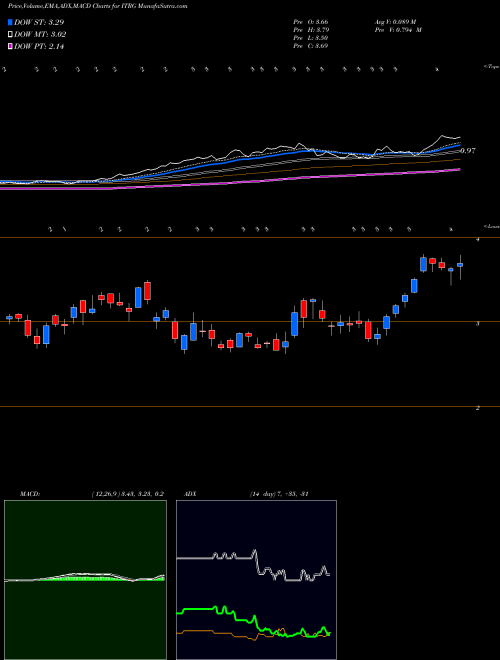Select the 'Pre O: 3.66' value

311,22
